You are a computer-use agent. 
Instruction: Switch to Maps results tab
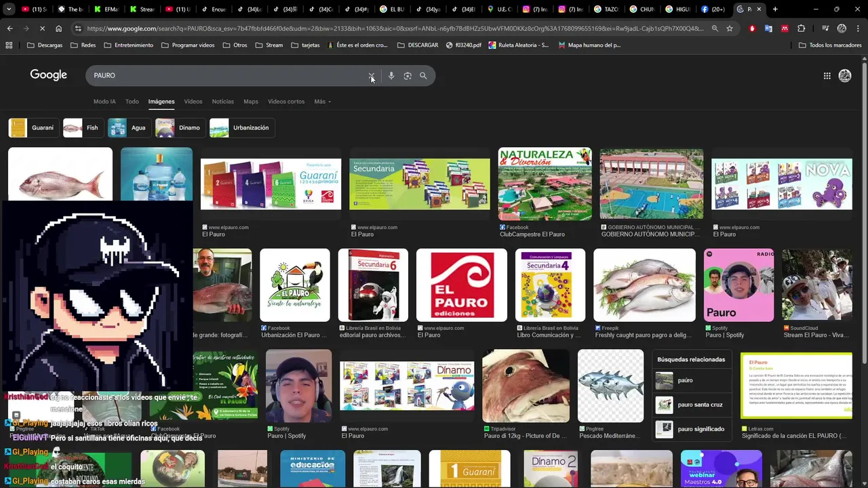pyautogui.click(x=251, y=102)
